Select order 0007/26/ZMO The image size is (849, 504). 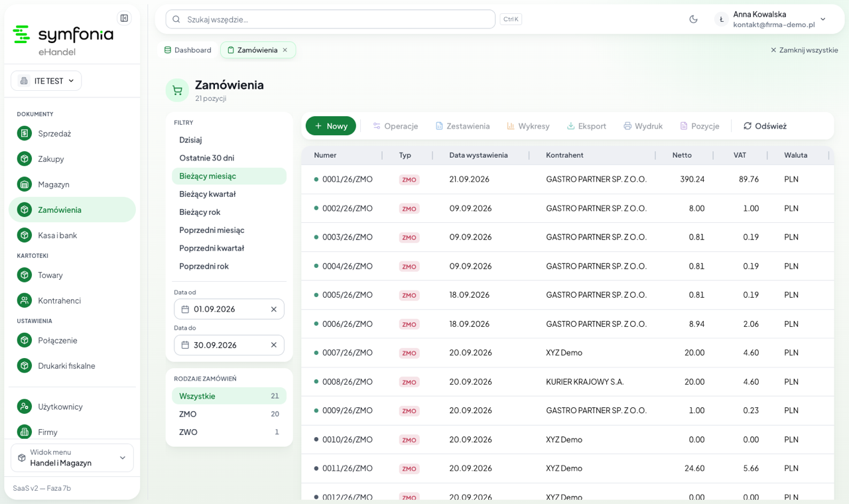point(567,353)
